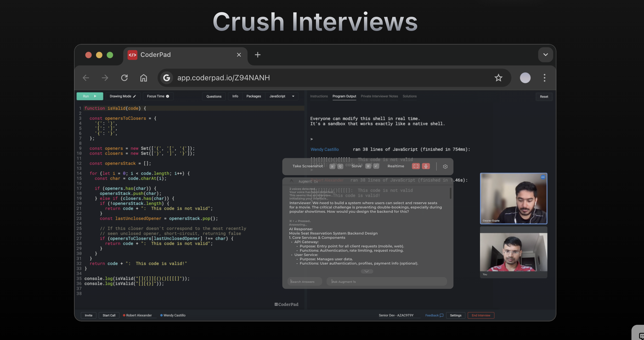The width and height of the screenshot is (644, 340).
Task: Enable Drawing Mode
Action: coord(123,96)
